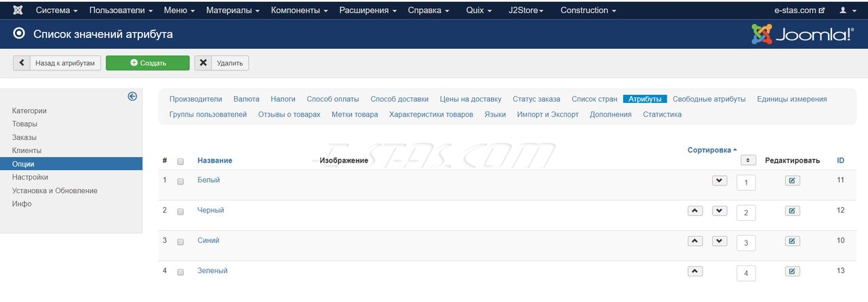Click the order field for Белый
The width and height of the screenshot is (868, 302).
click(x=746, y=183)
